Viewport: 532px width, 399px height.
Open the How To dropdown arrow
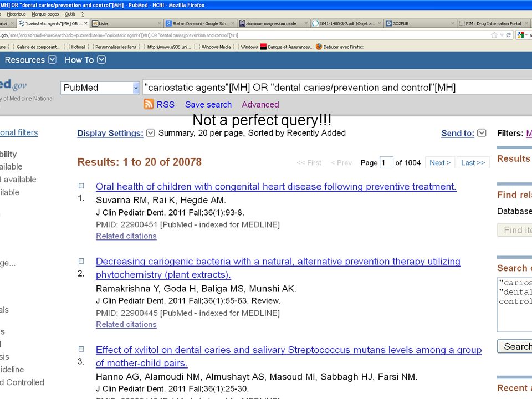(x=101, y=60)
